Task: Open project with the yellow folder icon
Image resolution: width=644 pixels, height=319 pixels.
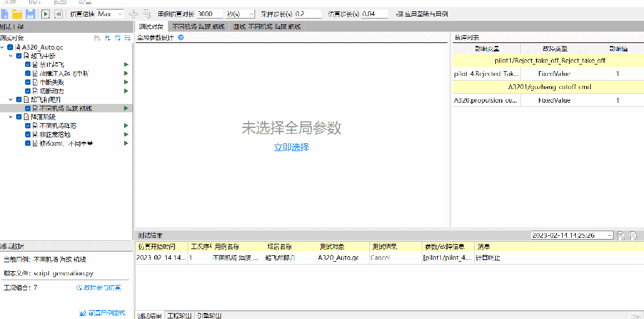Action: click(x=17, y=14)
